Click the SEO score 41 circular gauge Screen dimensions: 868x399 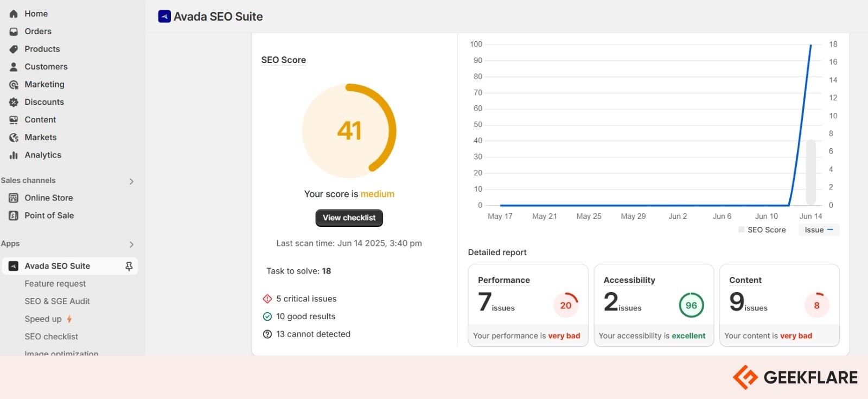click(349, 131)
